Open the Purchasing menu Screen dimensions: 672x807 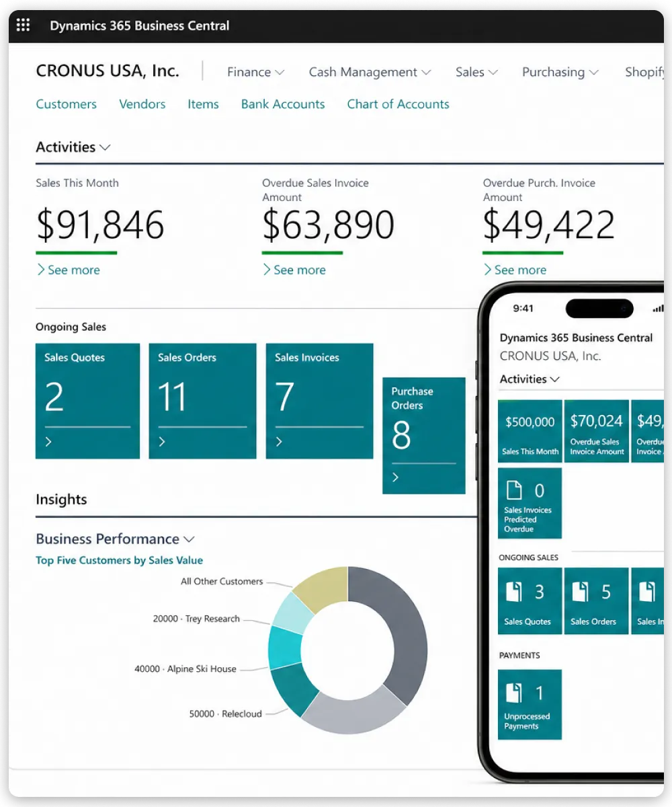click(x=560, y=72)
